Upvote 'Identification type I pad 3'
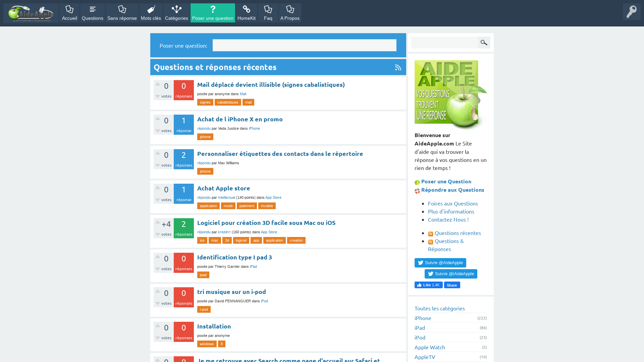 click(157, 257)
